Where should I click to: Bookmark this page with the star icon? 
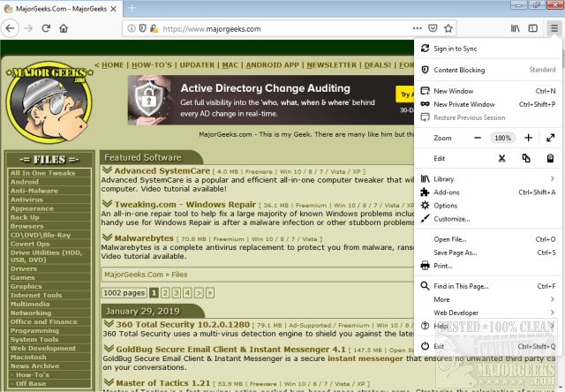click(x=448, y=28)
